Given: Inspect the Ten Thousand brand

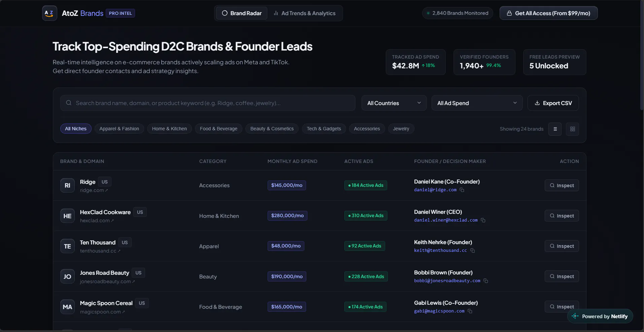Looking at the screenshot, I should click(x=562, y=246).
